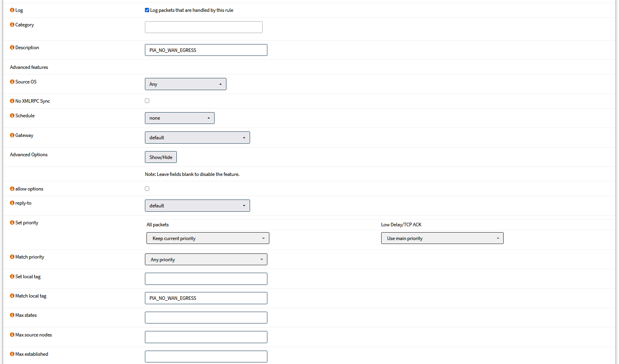
Task: Disable logging packets handled by this rule
Action: coord(147,10)
